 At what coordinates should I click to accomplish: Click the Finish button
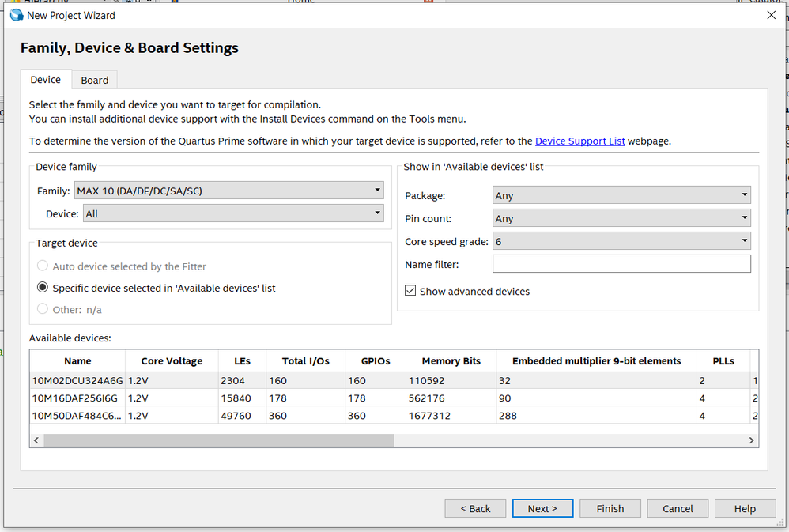tap(610, 508)
